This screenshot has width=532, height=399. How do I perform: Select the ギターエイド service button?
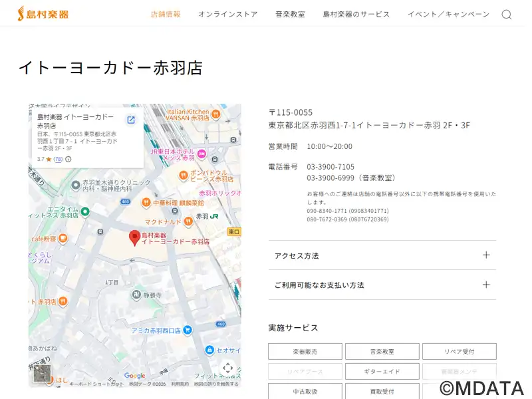(382, 371)
